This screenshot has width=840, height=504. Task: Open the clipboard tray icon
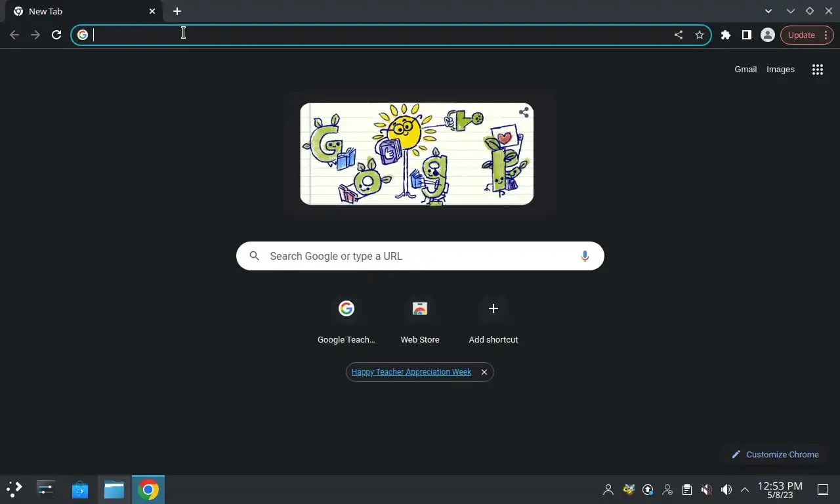[x=687, y=490]
